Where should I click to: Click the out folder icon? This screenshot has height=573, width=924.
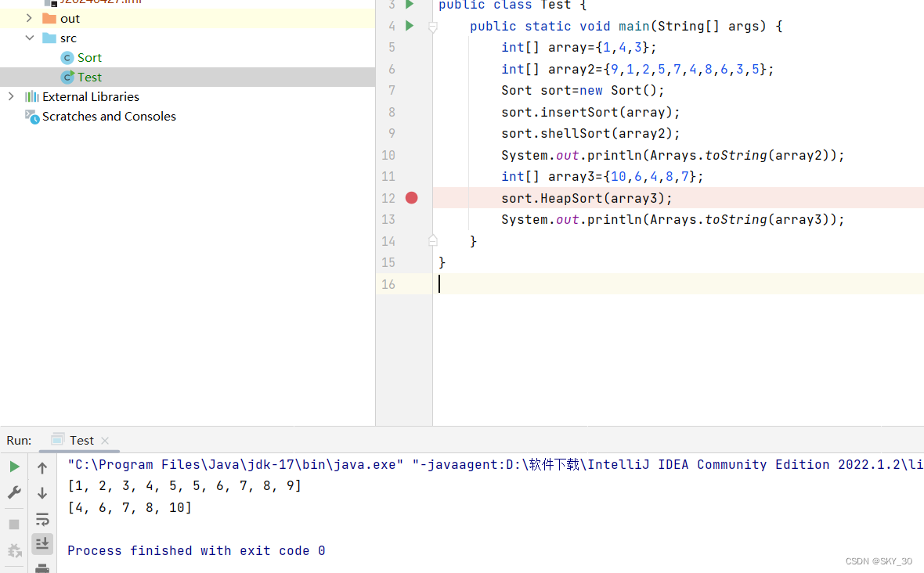tap(49, 18)
